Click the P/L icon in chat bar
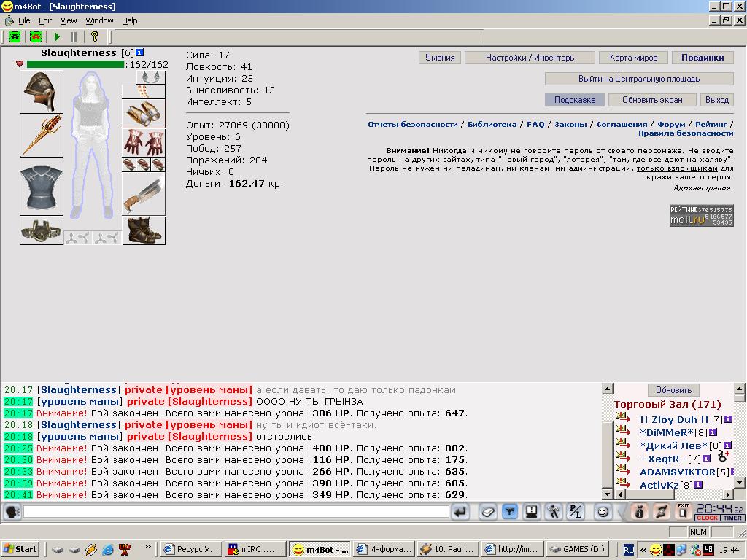Viewport: 747px width, 560px height. pyautogui.click(x=576, y=512)
